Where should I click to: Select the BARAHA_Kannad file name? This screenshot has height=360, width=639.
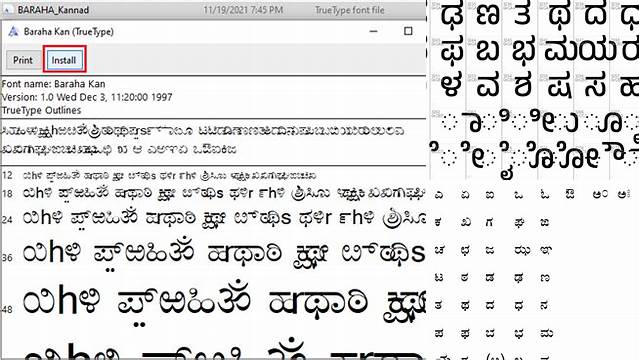(53, 10)
